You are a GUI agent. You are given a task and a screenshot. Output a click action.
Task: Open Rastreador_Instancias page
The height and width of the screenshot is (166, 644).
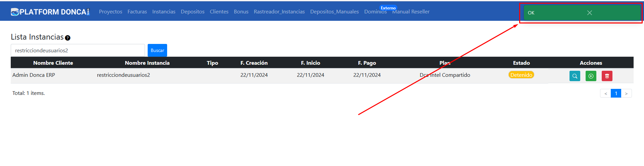click(x=279, y=12)
